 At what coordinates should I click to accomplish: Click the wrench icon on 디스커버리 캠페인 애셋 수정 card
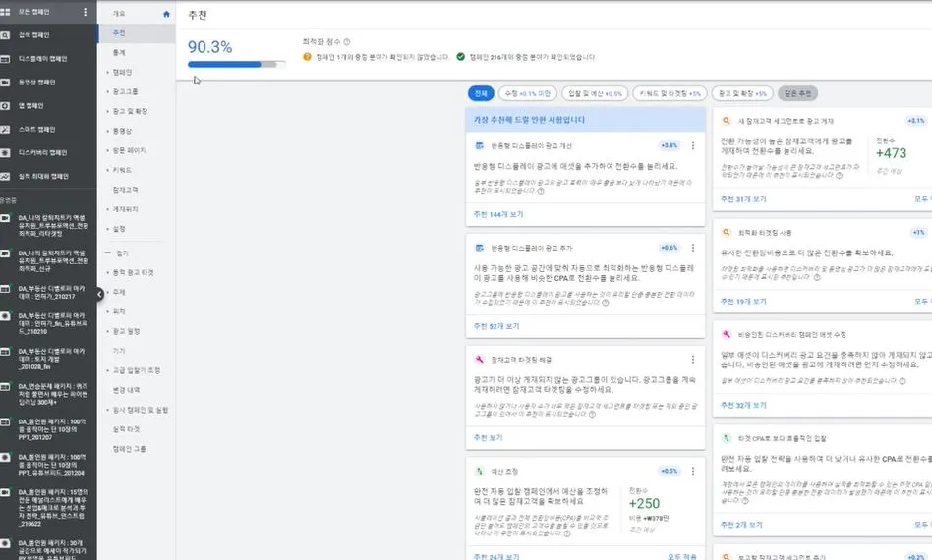[x=726, y=334]
